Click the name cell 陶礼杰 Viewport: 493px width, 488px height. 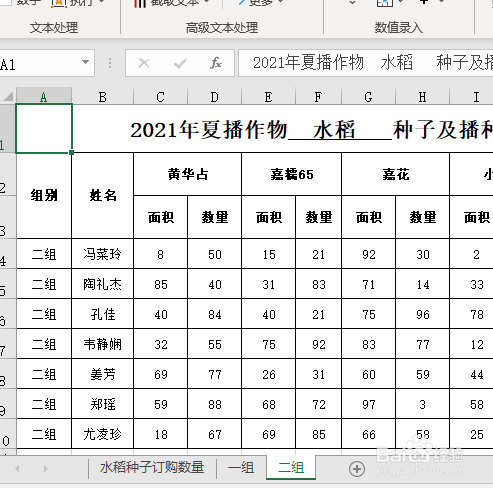(x=102, y=284)
